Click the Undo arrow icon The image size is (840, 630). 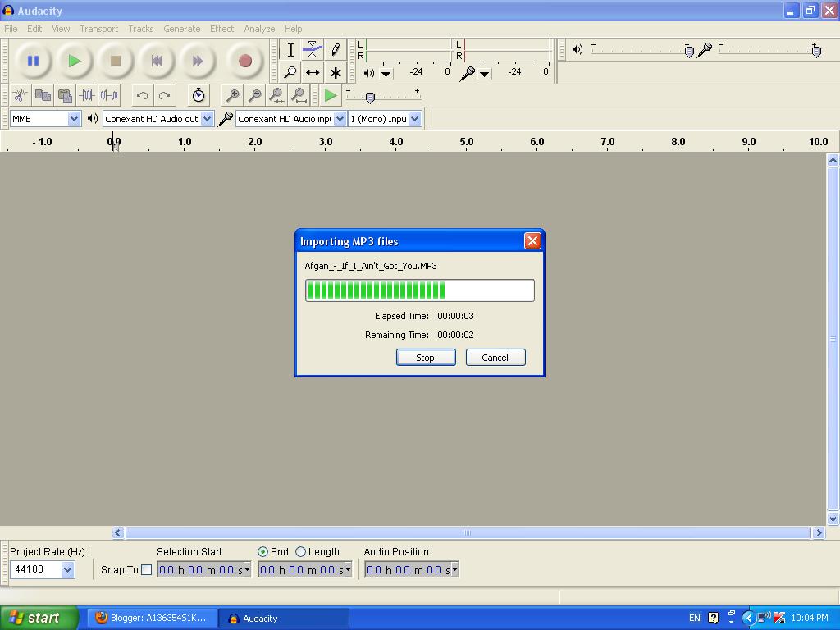click(x=142, y=96)
